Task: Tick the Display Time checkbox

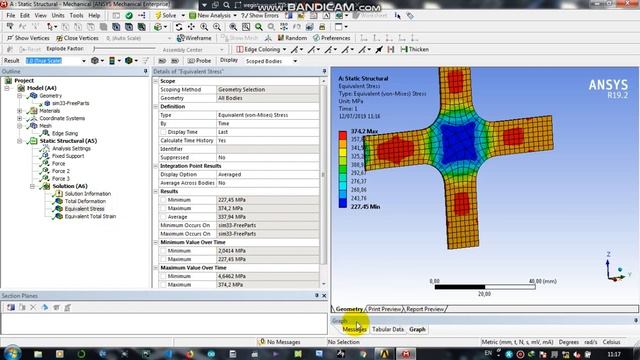Action: click(x=163, y=132)
